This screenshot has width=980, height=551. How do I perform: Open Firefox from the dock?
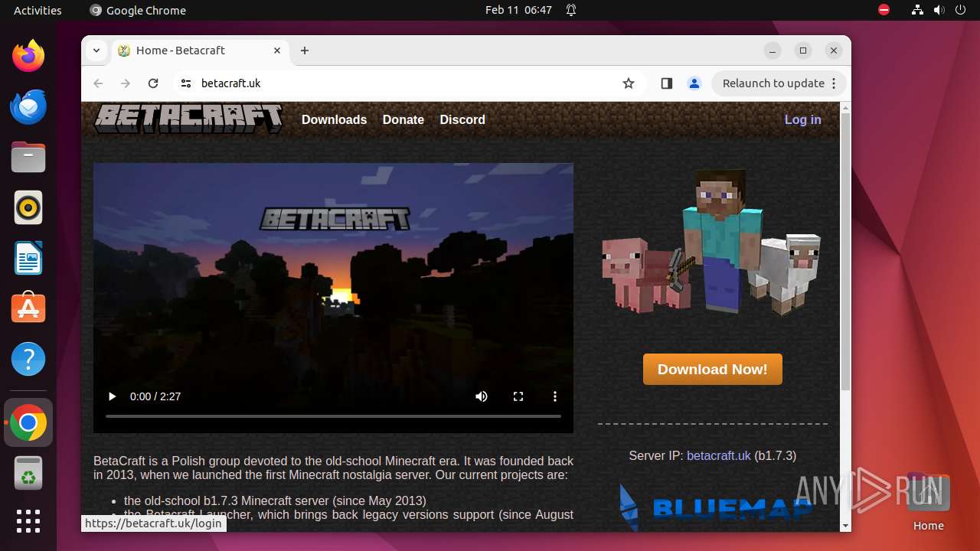point(28,56)
